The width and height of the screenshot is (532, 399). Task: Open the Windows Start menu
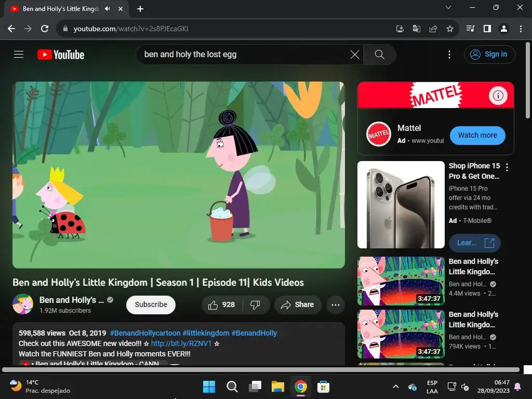click(209, 387)
